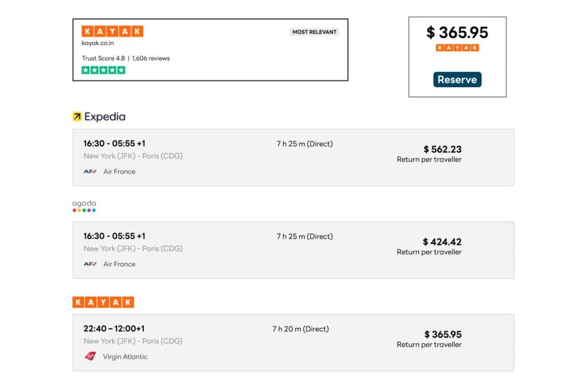The image size is (587, 392).
Task: Click the green Trustpilot star rating
Action: tap(103, 70)
